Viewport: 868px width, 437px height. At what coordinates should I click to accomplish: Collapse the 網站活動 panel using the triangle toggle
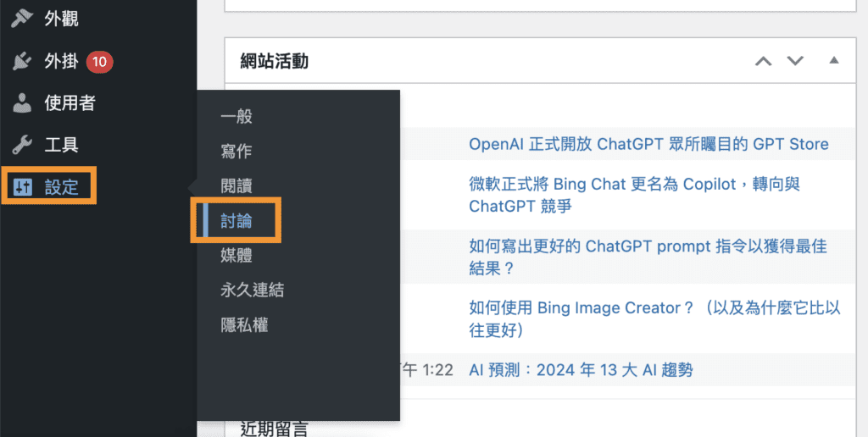pos(833,61)
